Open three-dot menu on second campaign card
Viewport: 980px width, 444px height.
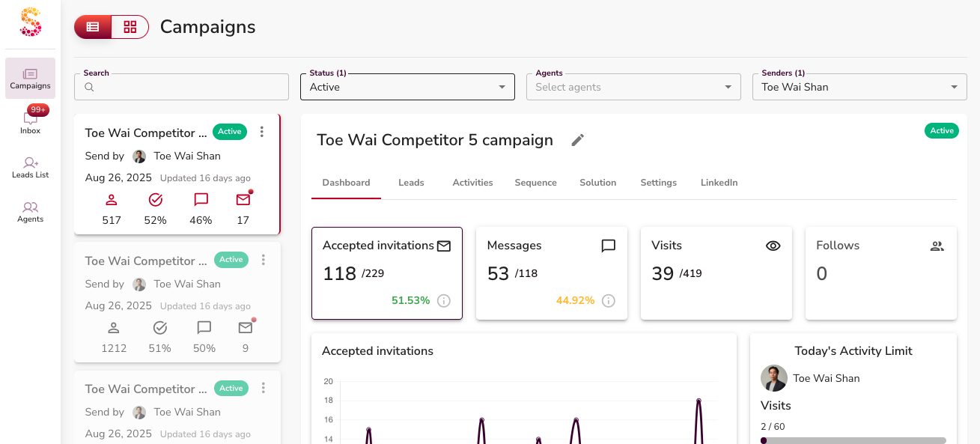pos(263,260)
